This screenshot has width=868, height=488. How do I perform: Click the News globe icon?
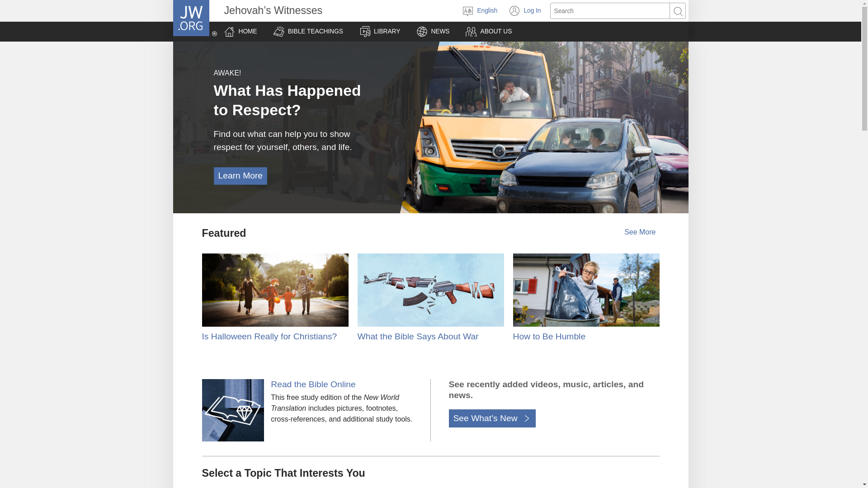(x=422, y=32)
